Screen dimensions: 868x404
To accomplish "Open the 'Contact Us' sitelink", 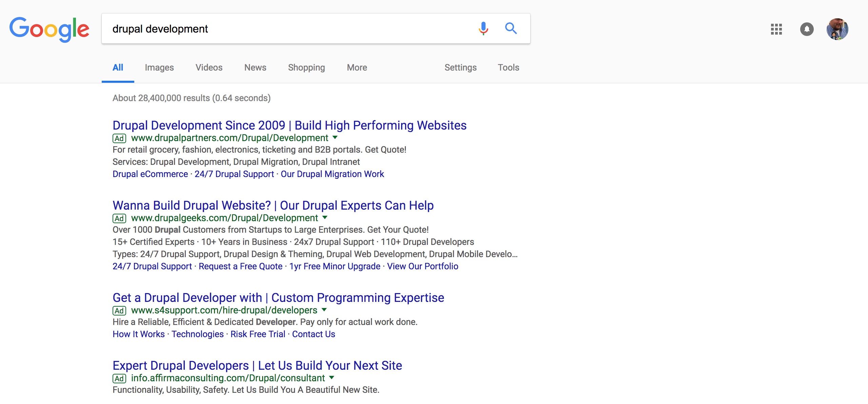I will (x=314, y=334).
